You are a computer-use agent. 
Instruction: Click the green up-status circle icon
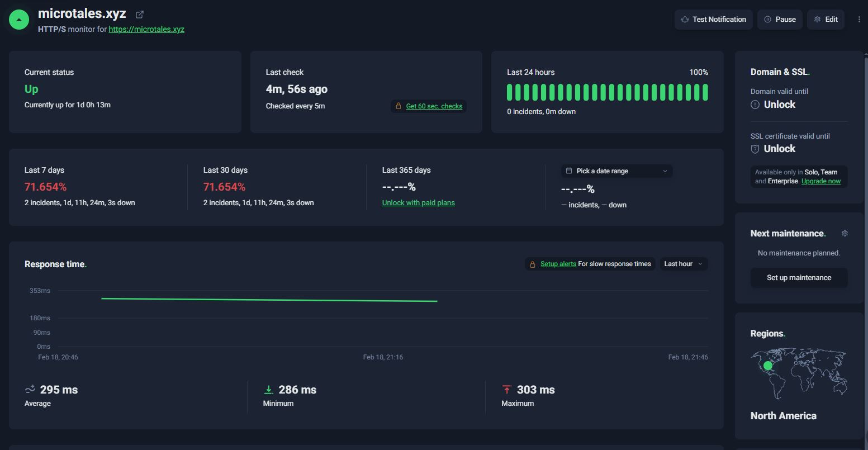[19, 20]
